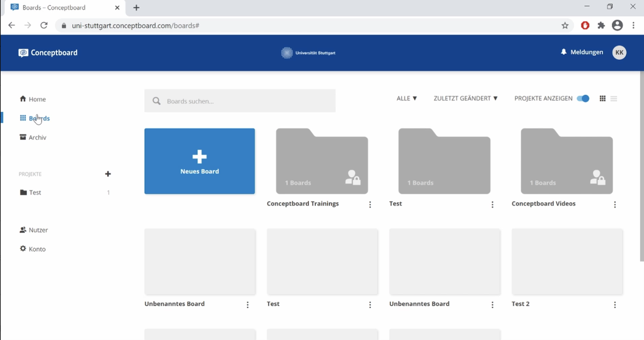Screen dimensions: 644x340
Task: Open options menu for Conceptboard Trainings
Action: pyautogui.click(x=370, y=205)
